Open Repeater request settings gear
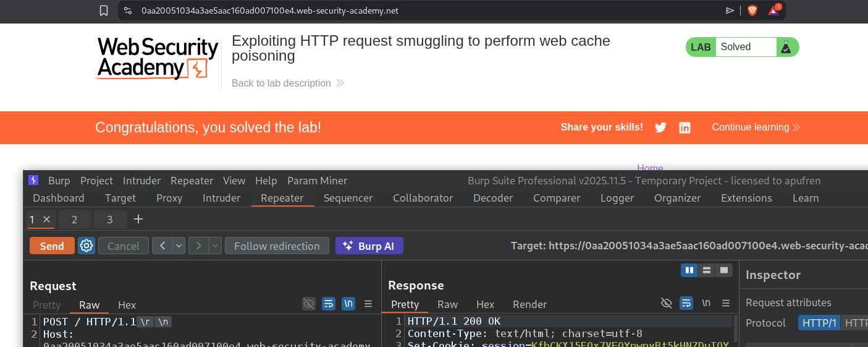The height and width of the screenshot is (347, 868). click(x=86, y=246)
